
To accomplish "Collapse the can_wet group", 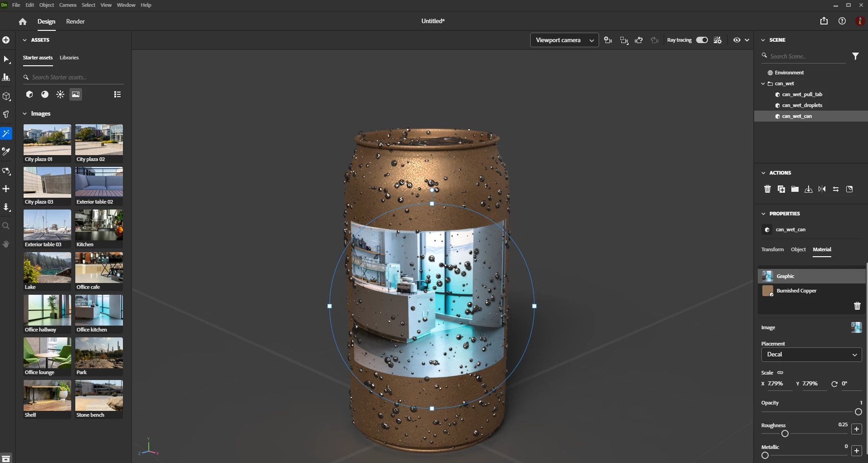I will point(763,83).
